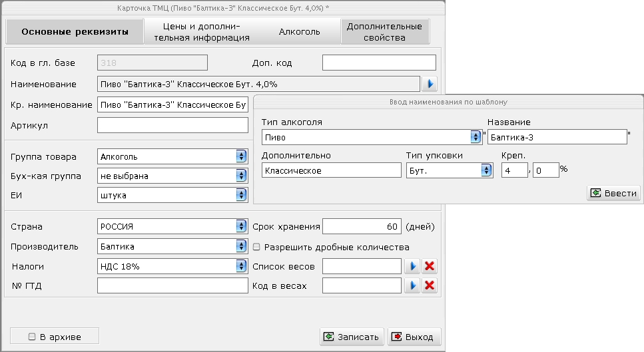Switch to Цены и дополнительная информация tab
Screen dimensions: 644x352
pos(202,31)
